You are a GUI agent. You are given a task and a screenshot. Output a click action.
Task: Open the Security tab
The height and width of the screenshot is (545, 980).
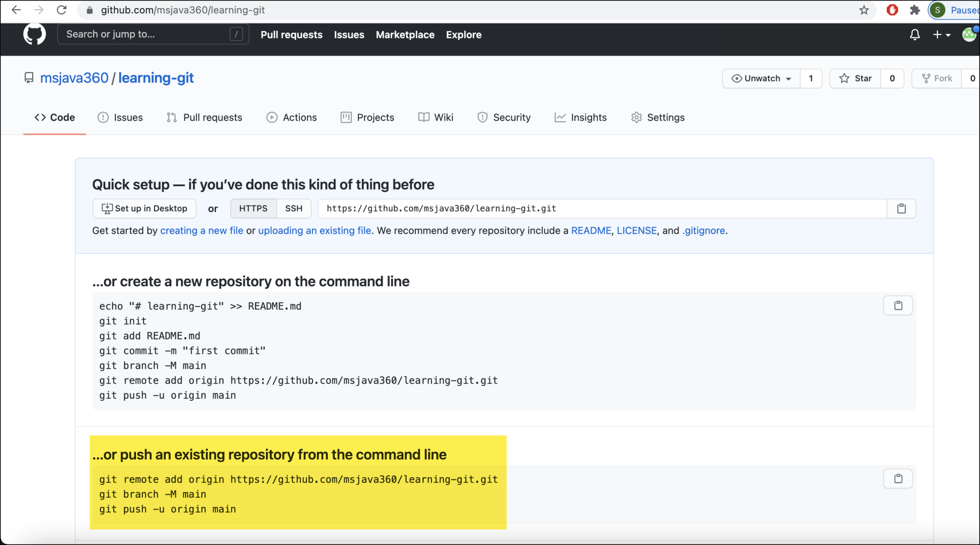tap(504, 117)
